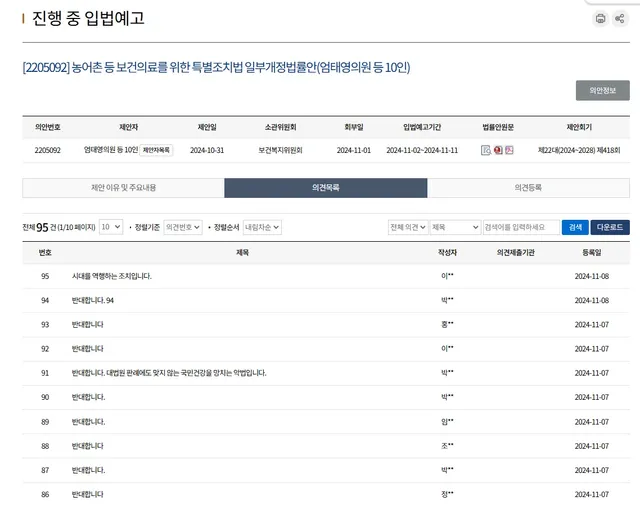Expand the items-per-page dropdown showing 10

click(x=111, y=227)
